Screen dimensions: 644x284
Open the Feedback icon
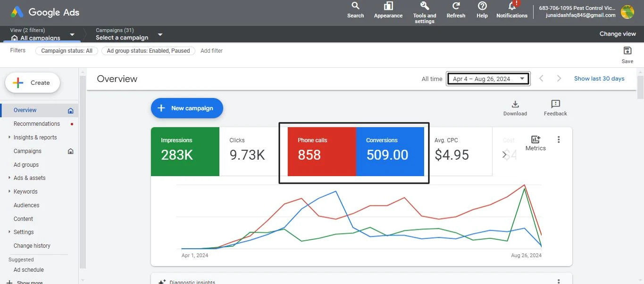click(555, 104)
